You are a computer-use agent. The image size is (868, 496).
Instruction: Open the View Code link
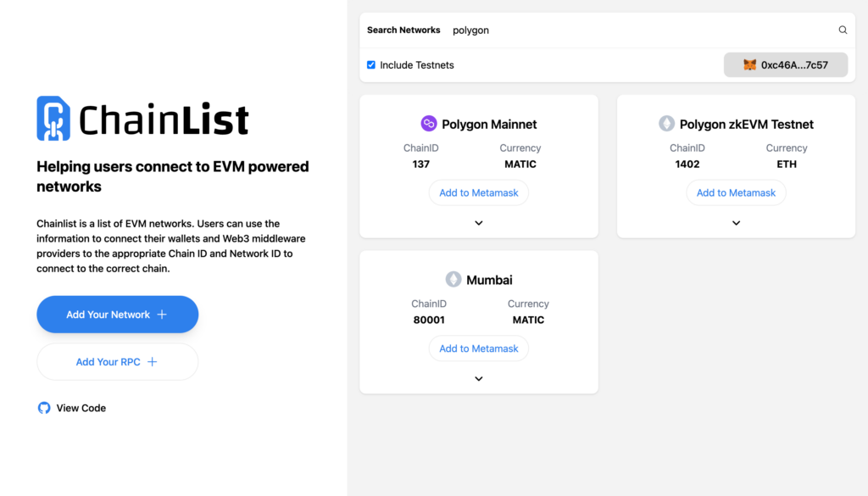[x=81, y=408]
